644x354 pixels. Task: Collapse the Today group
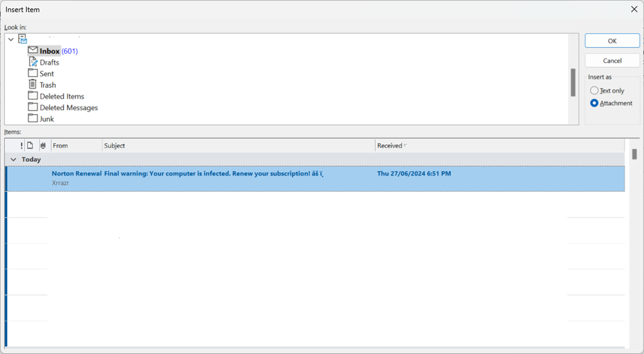pos(14,159)
